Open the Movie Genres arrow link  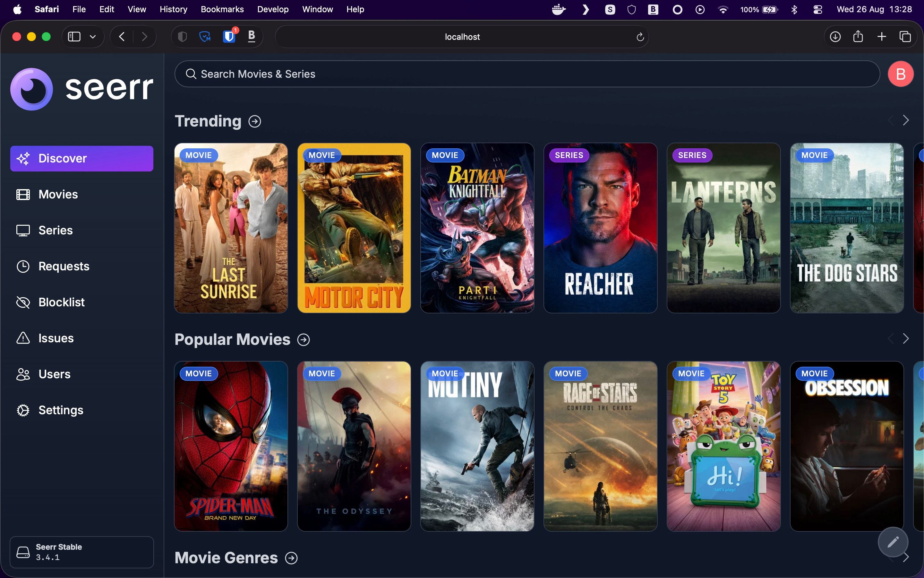[291, 558]
